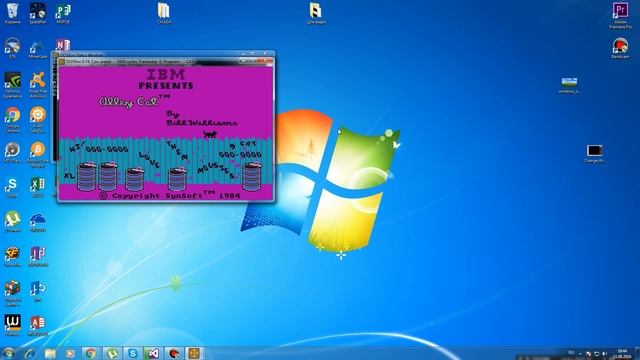Viewport: 640px width, 360px height.
Task: Open the Warface desktop shortcut
Action: pyautogui.click(x=12, y=325)
